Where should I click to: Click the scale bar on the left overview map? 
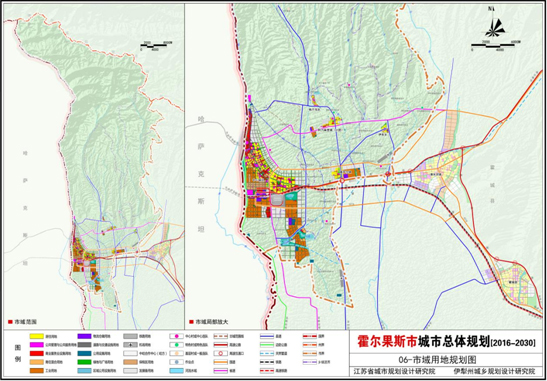(x=156, y=46)
